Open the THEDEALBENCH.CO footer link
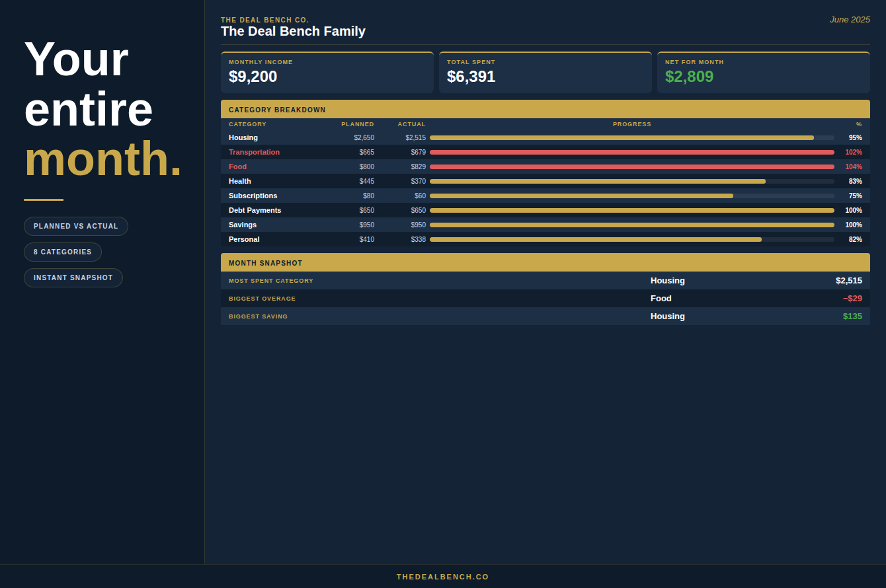Screen dimensions: 886x588 pyautogui.click(x=443, y=577)
